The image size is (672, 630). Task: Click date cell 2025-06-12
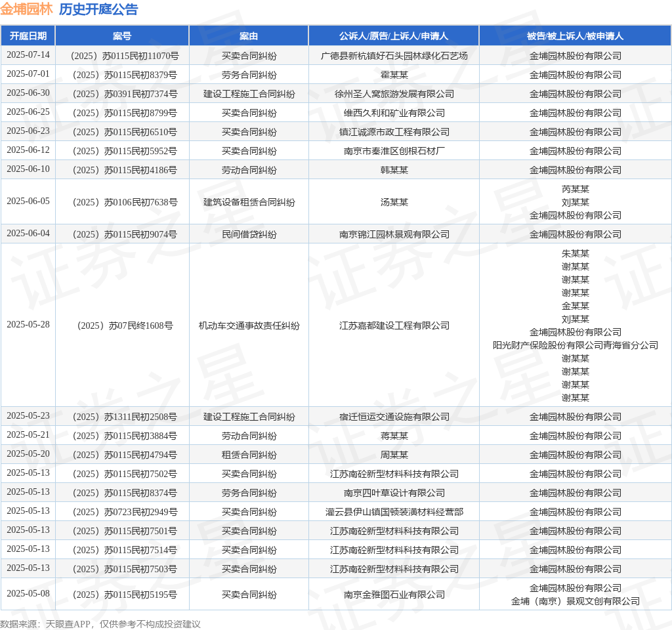pyautogui.click(x=28, y=150)
